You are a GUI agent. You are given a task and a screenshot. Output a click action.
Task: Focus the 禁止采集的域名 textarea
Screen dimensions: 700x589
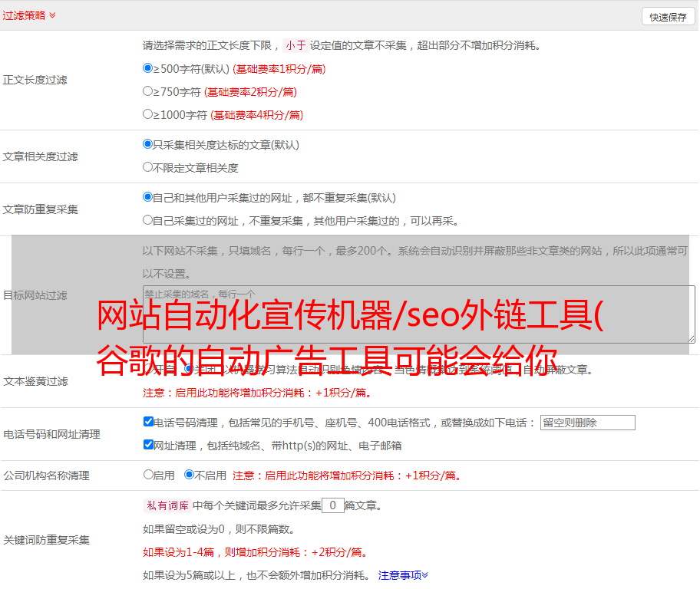tap(419, 314)
